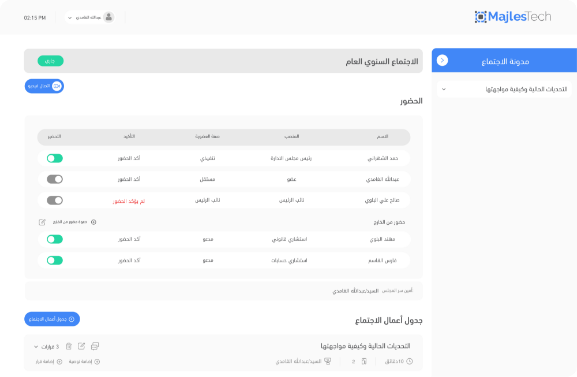577x377 pixels.
Task: Click the agenda presenter icon
Action: 327,361
